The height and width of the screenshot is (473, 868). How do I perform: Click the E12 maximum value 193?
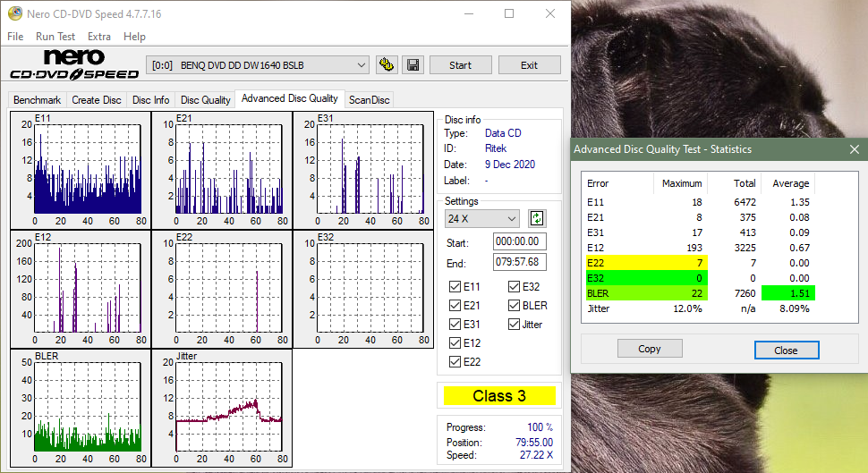tap(694, 248)
